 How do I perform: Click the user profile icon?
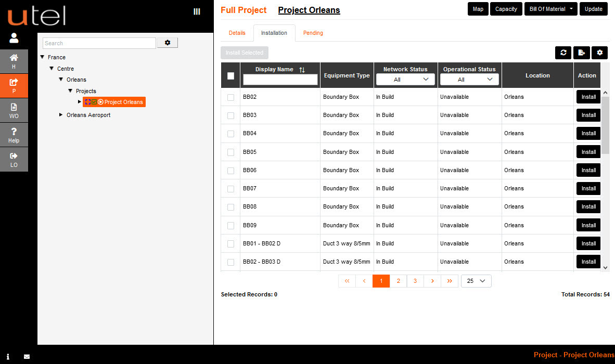[14, 37]
